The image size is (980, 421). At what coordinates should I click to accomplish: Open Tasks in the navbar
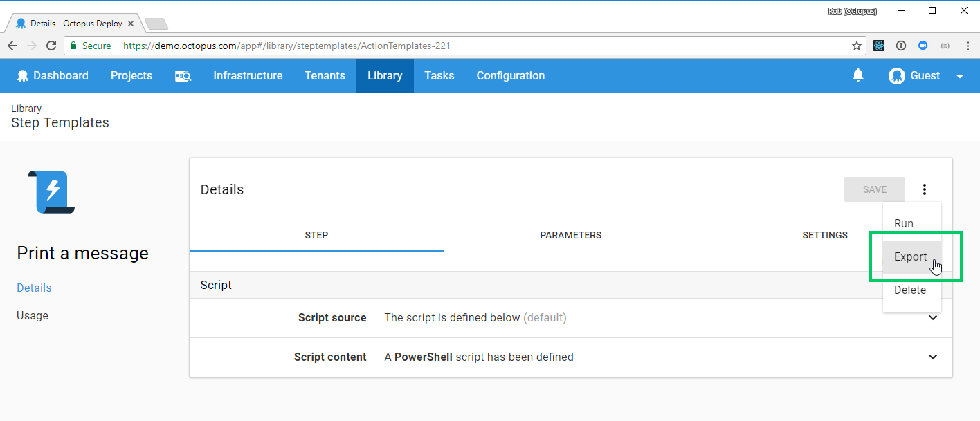pyautogui.click(x=439, y=76)
